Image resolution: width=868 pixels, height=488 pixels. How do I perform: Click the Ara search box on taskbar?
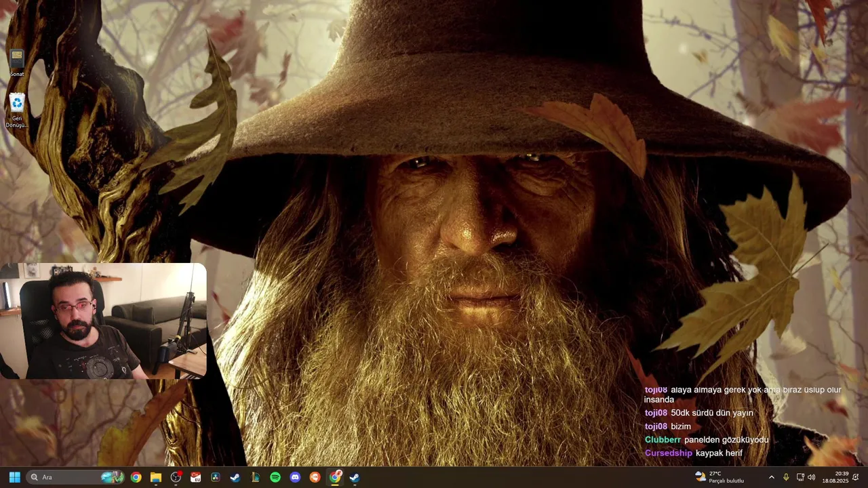(75, 477)
